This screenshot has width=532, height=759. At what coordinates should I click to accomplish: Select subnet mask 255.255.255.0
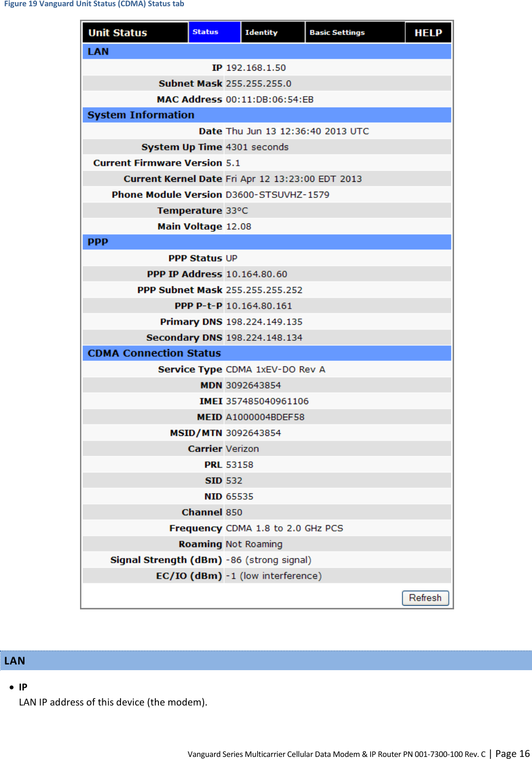(258, 84)
